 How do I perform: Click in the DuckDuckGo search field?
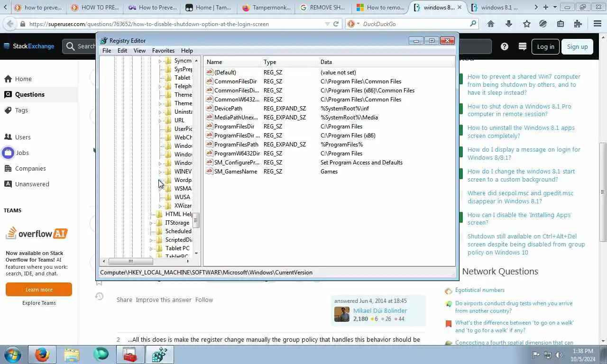click(x=415, y=24)
